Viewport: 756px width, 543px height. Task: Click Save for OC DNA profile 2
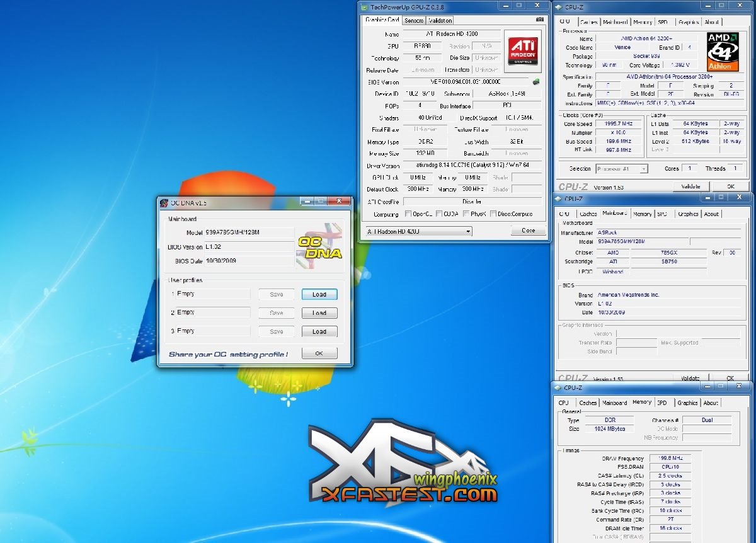point(277,313)
